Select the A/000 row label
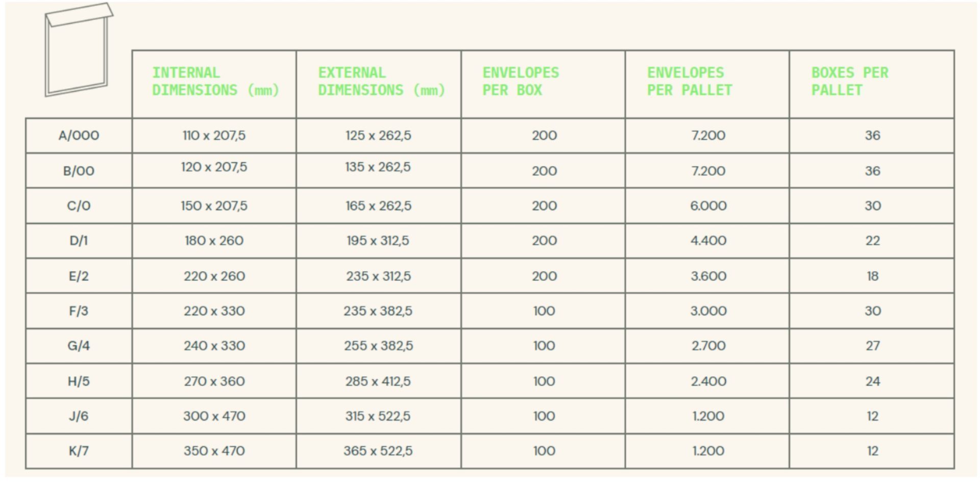 click(79, 136)
